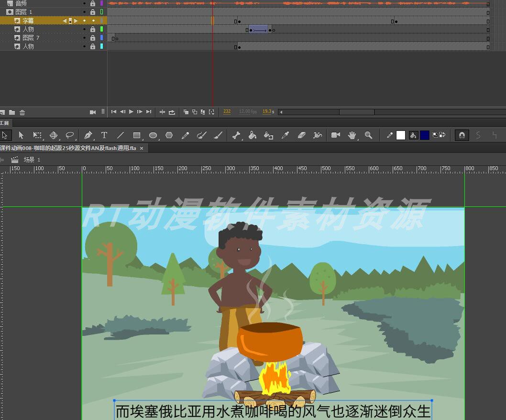Toggle outline color of green 人物 layer
Viewport: 506px width, 420px height.
(102, 29)
